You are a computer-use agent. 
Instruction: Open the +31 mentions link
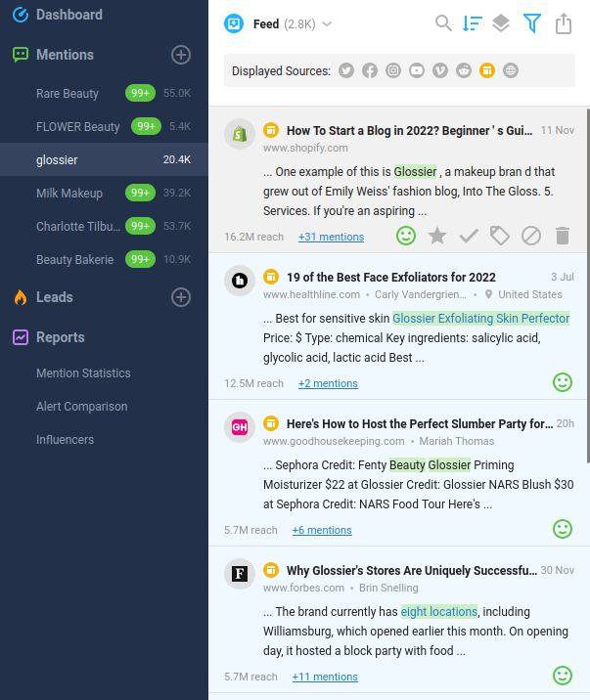click(x=331, y=237)
